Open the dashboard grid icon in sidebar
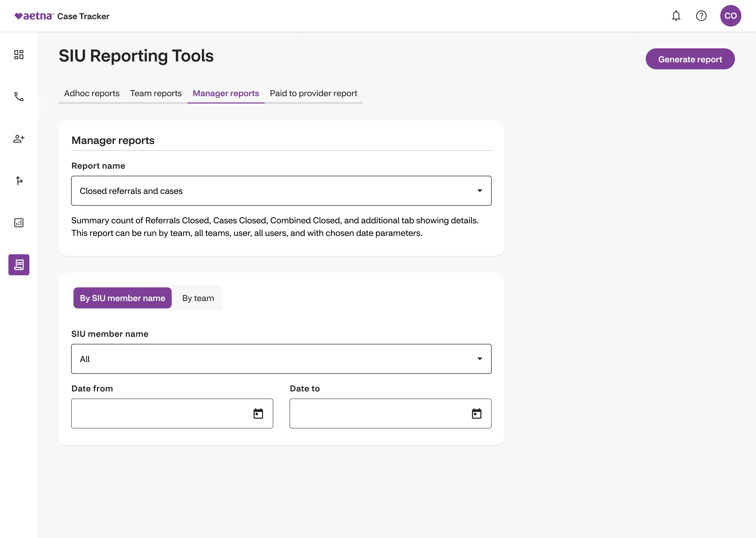This screenshot has width=756, height=538. (x=19, y=55)
